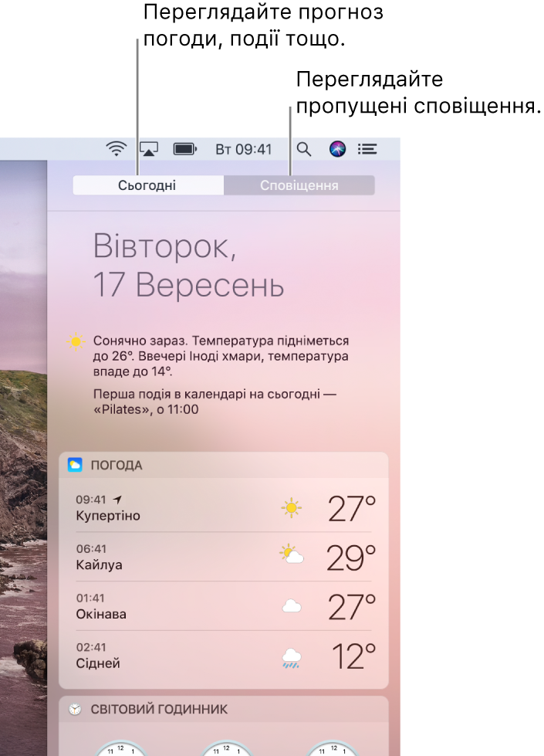Open the Купертіно weather row
544x756 pixels.
[224, 508]
